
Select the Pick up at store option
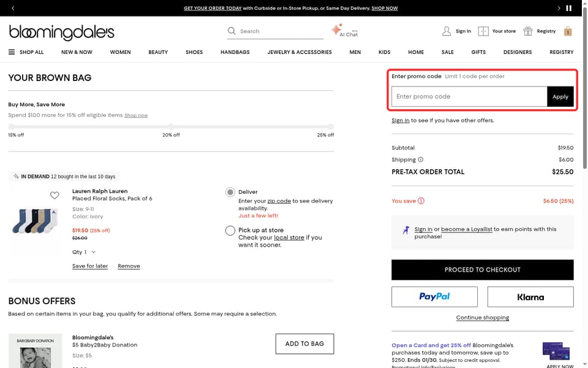[x=230, y=231]
